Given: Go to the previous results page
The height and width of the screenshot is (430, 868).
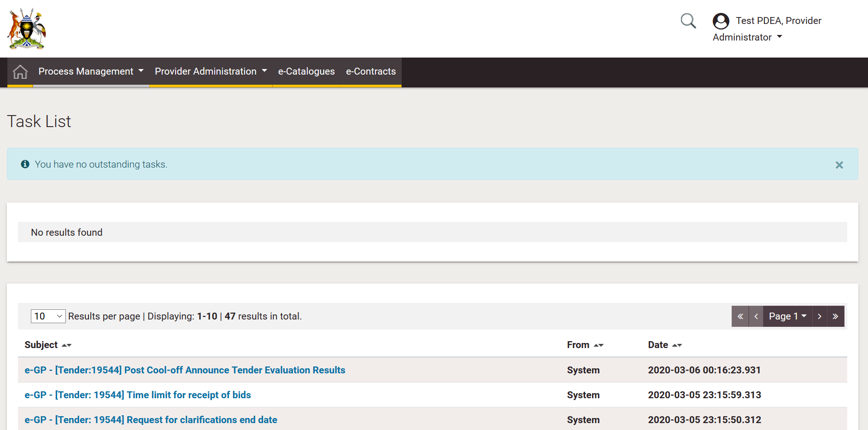Looking at the screenshot, I should (x=756, y=316).
